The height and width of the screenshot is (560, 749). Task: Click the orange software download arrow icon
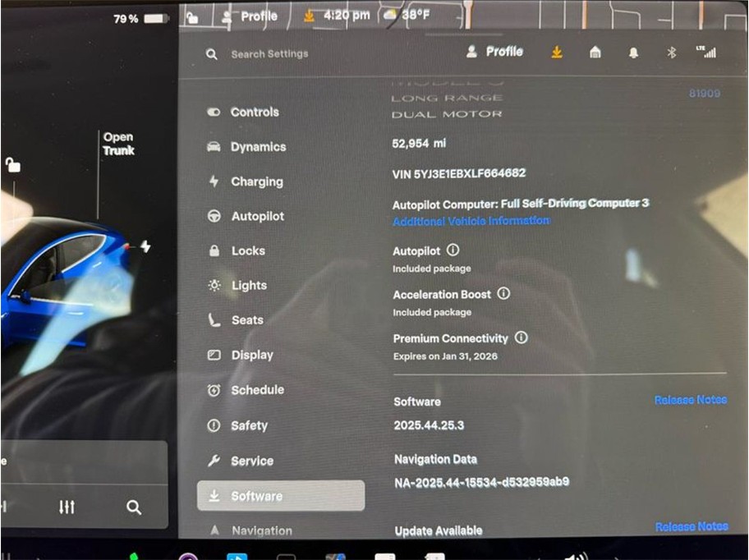tap(557, 53)
